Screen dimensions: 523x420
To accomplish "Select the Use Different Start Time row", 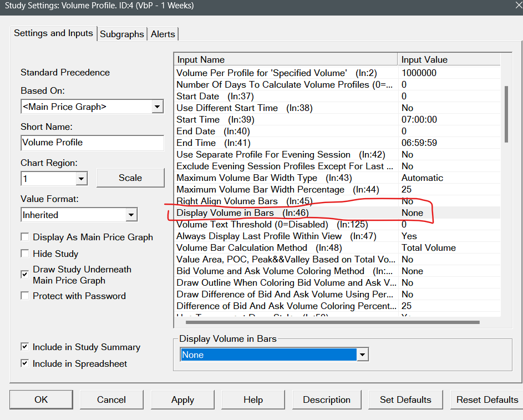I will coord(338,108).
